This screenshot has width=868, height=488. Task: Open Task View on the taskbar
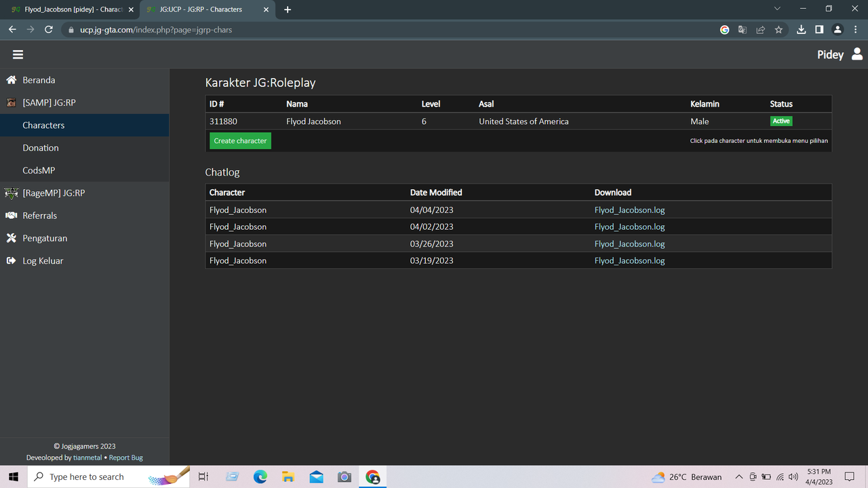[x=203, y=477]
